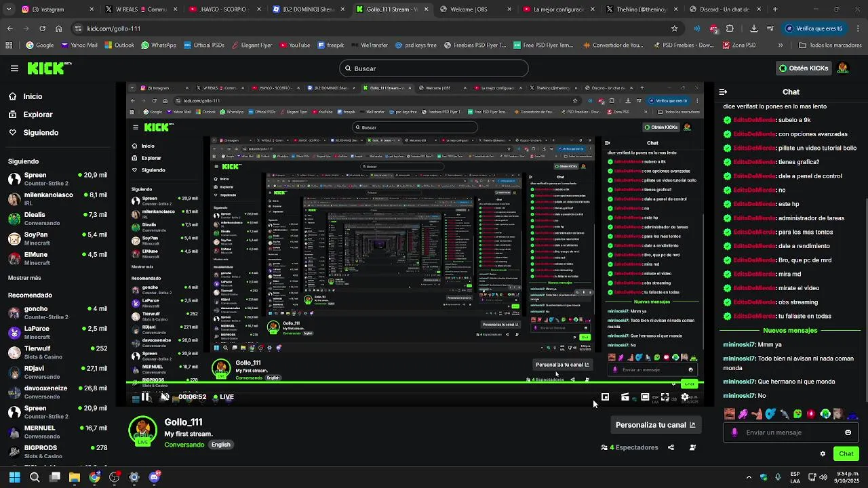Click the KICK logo
The width and height of the screenshot is (868, 488).
click(49, 68)
